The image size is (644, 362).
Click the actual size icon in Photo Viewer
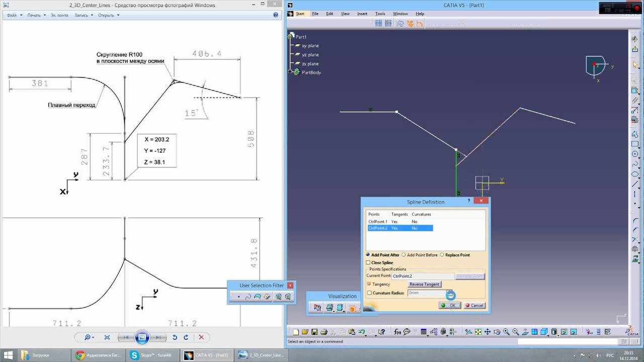(x=107, y=337)
